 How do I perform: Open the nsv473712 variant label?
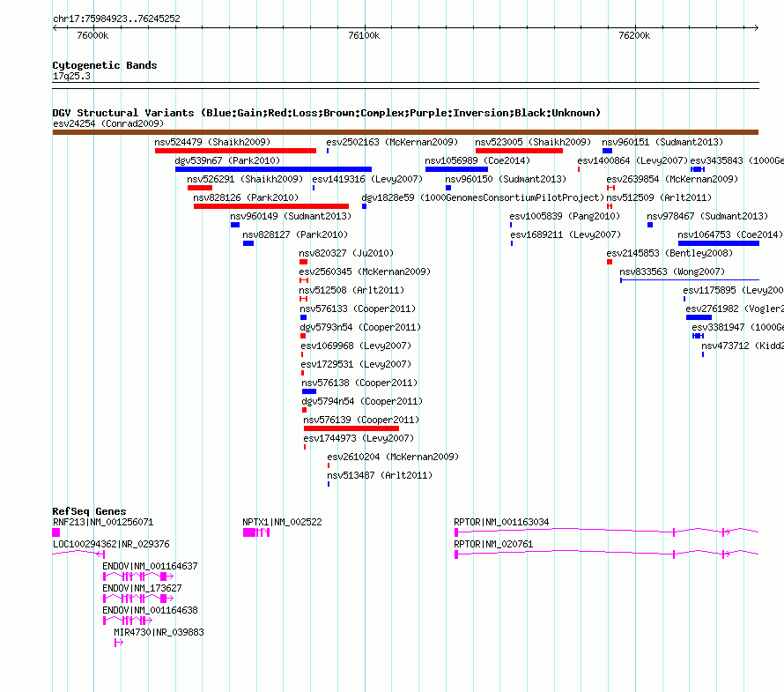(743, 346)
